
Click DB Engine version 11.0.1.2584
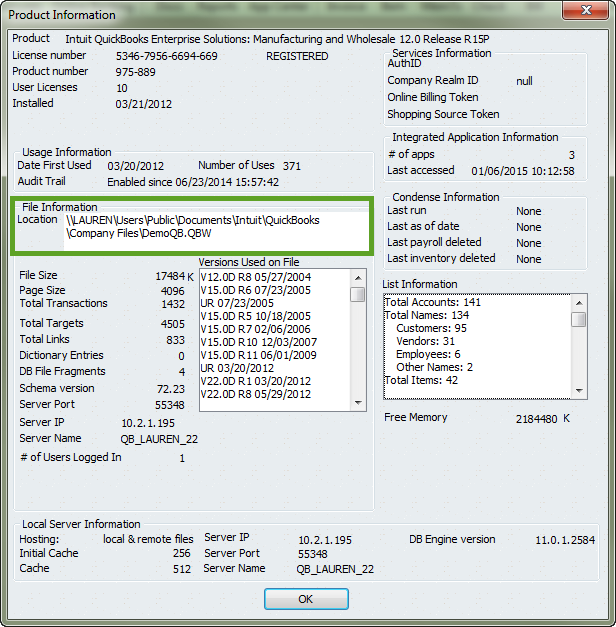(565, 540)
